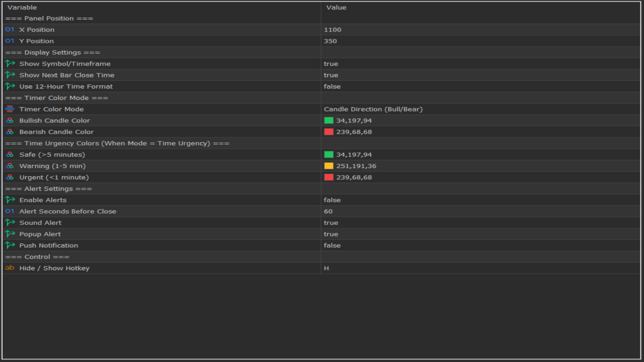Click the color icon beside Bullish Candle Color
Screen dimensions: 644x362
10,120
